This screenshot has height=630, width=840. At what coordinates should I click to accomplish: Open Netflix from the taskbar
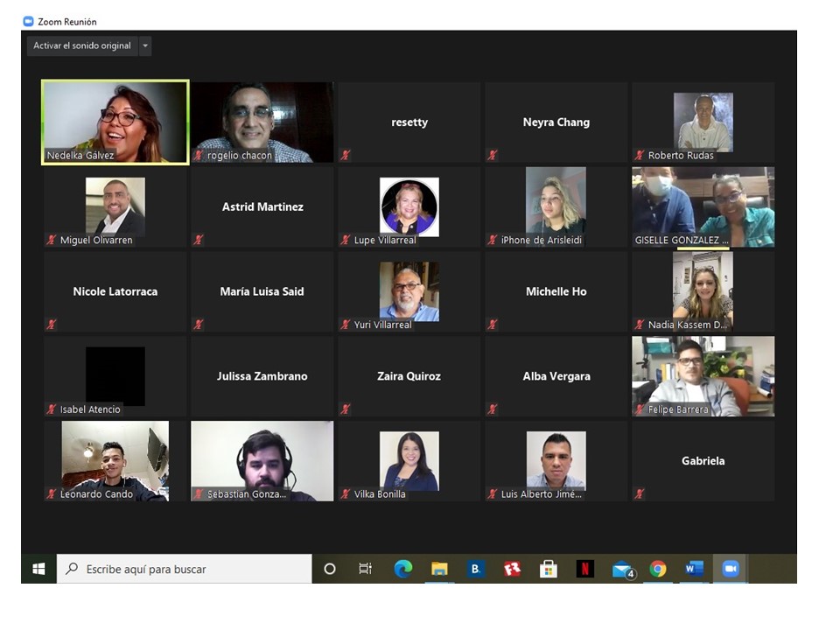584,569
